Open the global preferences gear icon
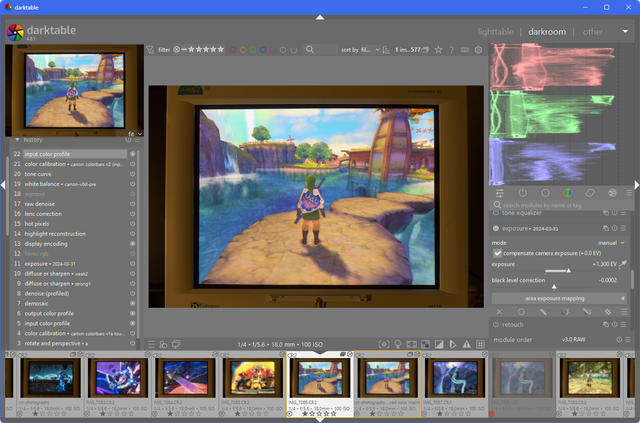The image size is (640, 423). click(x=478, y=49)
